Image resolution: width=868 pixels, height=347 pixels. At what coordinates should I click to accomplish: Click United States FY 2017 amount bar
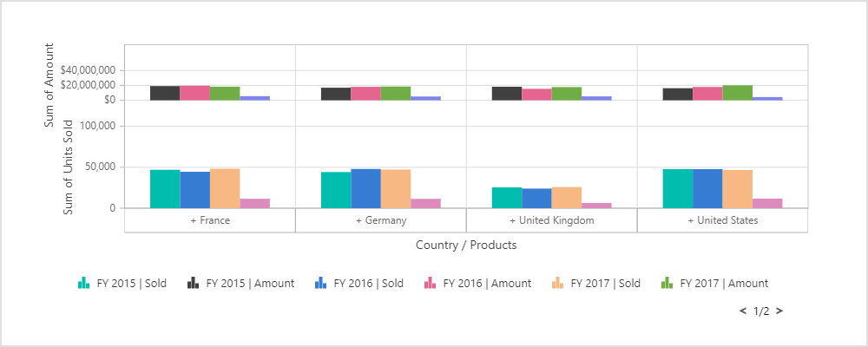pyautogui.click(x=737, y=93)
